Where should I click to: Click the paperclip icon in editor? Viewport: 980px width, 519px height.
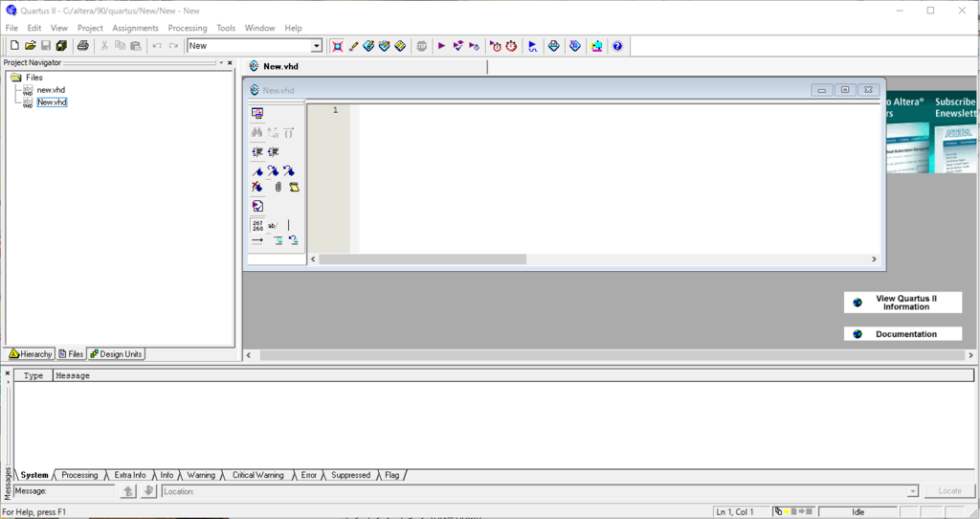point(278,187)
